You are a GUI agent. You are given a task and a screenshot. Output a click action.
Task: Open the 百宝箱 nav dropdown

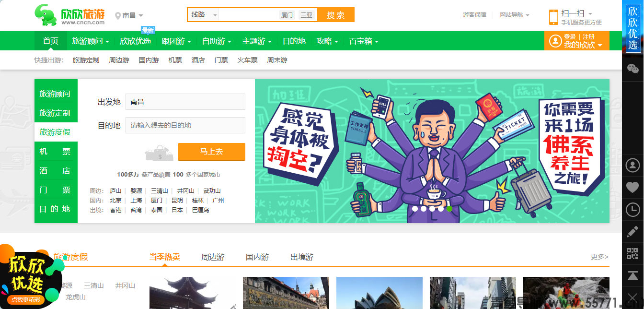coord(364,41)
